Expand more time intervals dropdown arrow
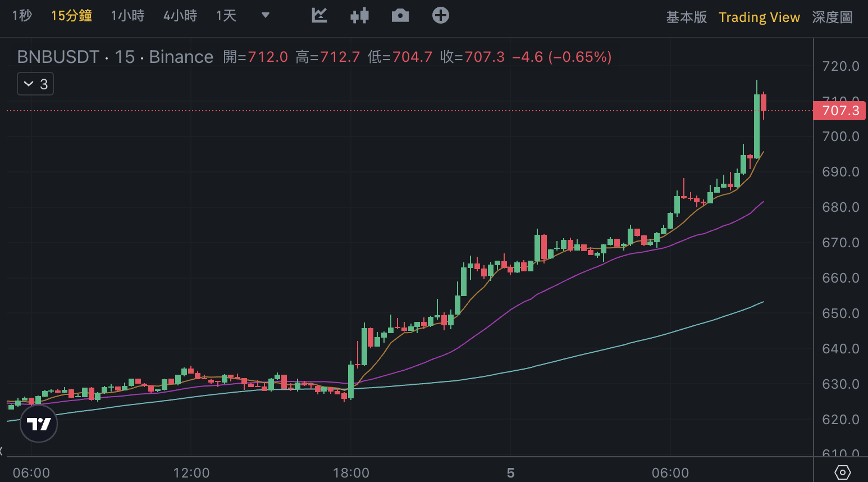868x482 pixels. pos(266,16)
